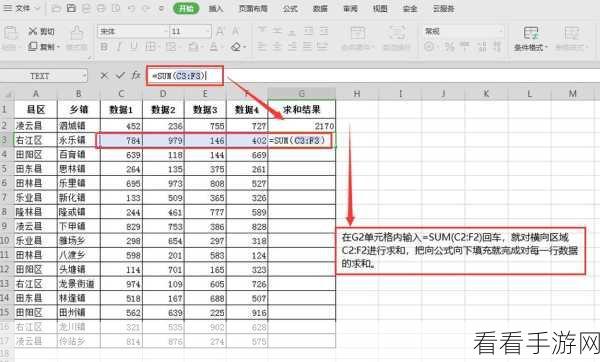The width and height of the screenshot is (600, 362).
Task: Open the 云服务 (Cloud Service) tab
Action: pos(443,8)
